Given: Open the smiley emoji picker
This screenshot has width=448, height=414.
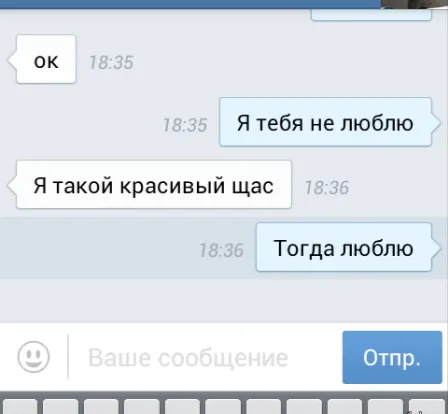Looking at the screenshot, I should [33, 357].
